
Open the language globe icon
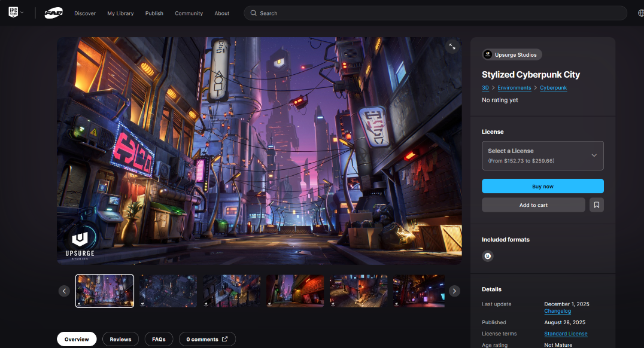[x=641, y=13]
